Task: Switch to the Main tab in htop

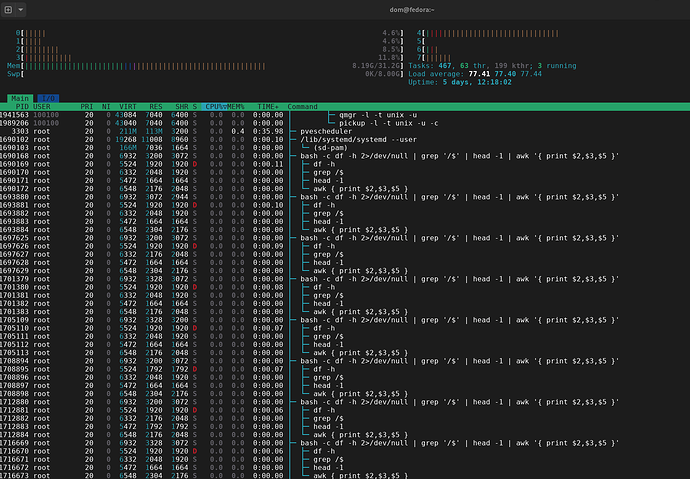Action: [x=20, y=99]
